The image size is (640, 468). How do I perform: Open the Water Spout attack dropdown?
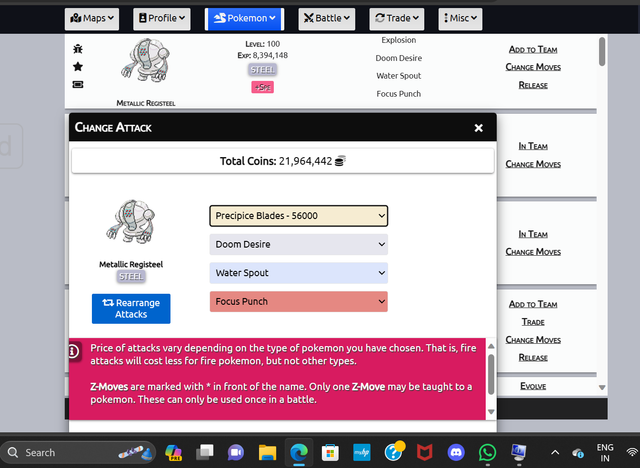(x=298, y=273)
